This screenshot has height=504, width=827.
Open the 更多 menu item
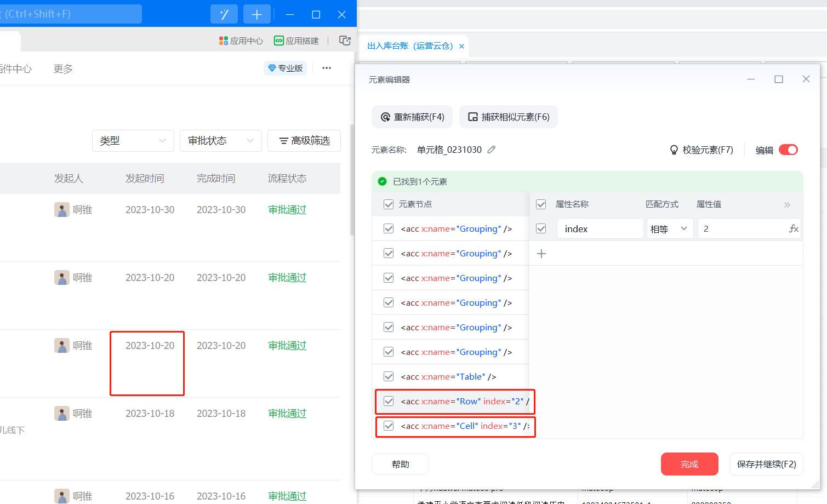pyautogui.click(x=63, y=68)
